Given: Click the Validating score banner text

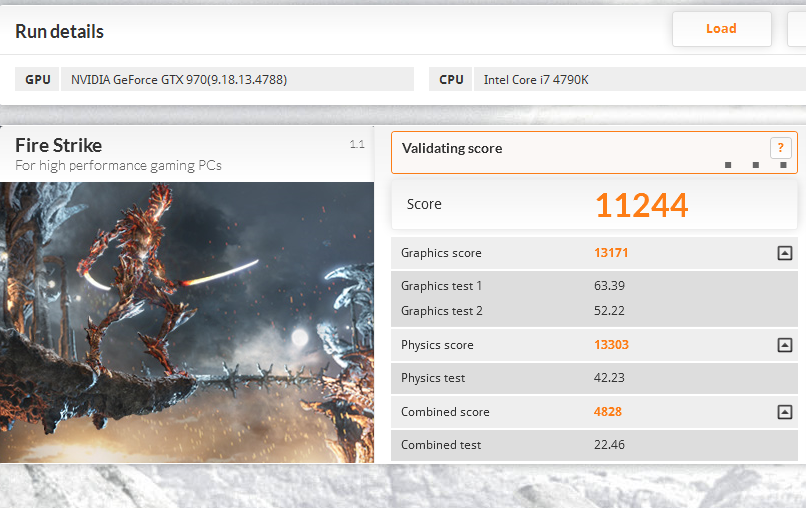Looking at the screenshot, I should (452, 149).
